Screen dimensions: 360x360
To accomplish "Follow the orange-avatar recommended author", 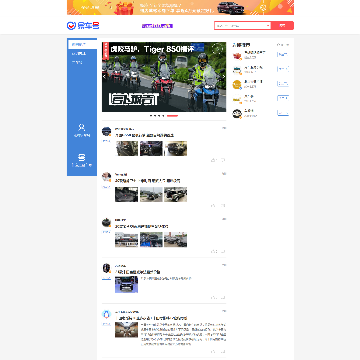I will (283, 84).
